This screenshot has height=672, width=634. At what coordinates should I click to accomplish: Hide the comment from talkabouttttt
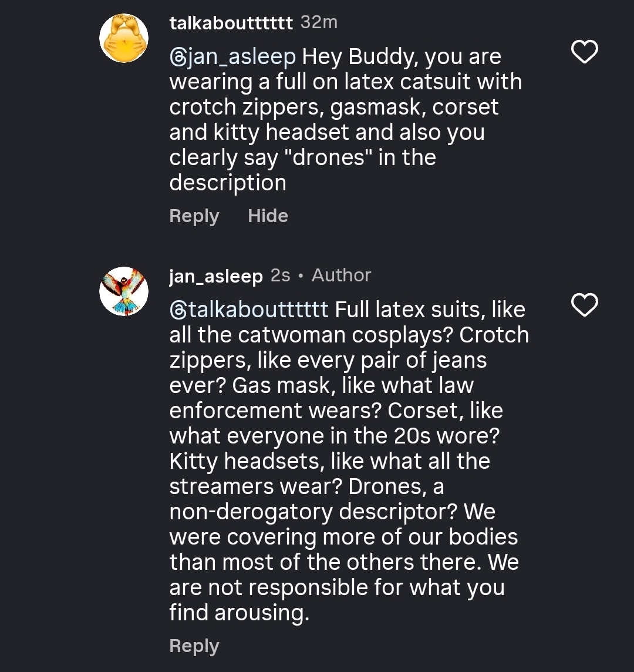tap(268, 216)
